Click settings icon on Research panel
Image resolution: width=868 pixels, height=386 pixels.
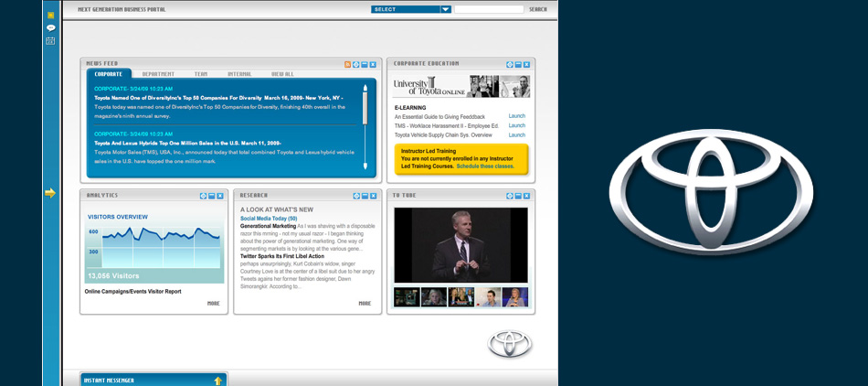click(x=356, y=196)
